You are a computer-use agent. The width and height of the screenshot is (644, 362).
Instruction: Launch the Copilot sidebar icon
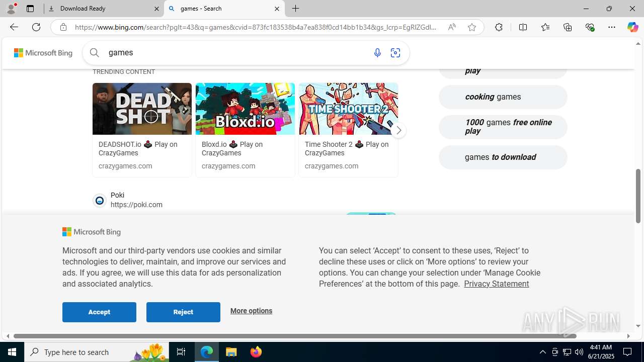tap(632, 27)
